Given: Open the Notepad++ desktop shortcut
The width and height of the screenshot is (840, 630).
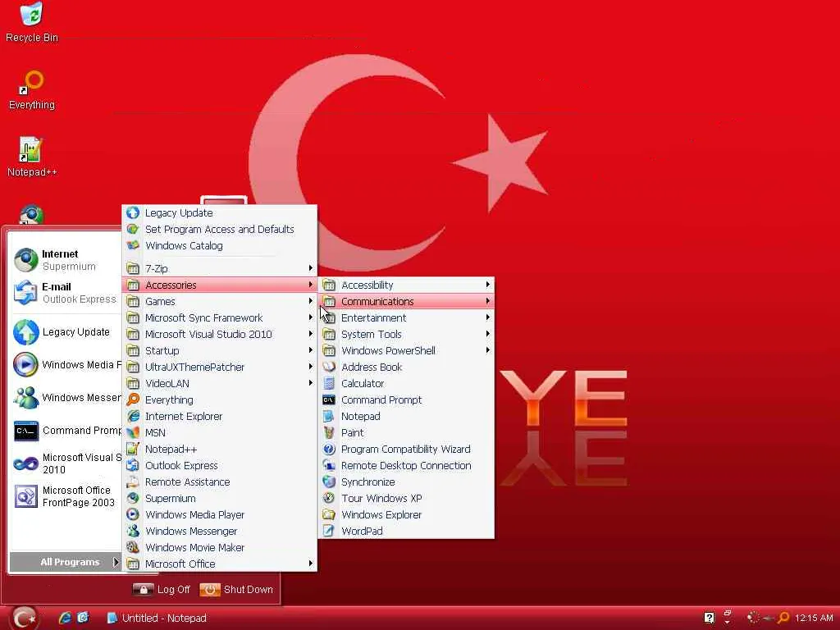Looking at the screenshot, I should tap(32, 157).
